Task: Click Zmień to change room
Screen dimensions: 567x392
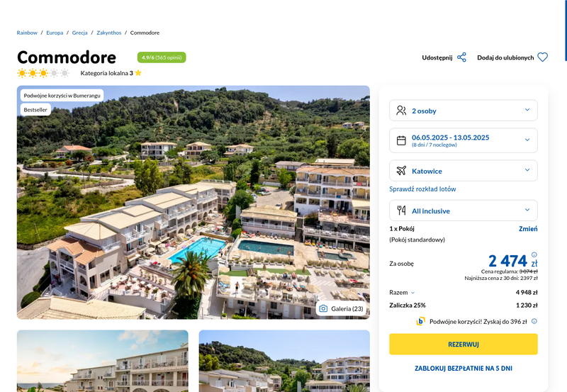Action: (528, 228)
